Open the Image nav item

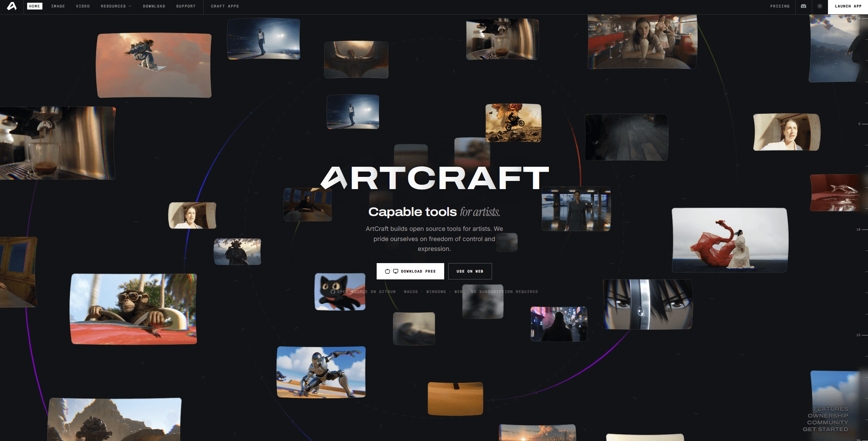(58, 6)
